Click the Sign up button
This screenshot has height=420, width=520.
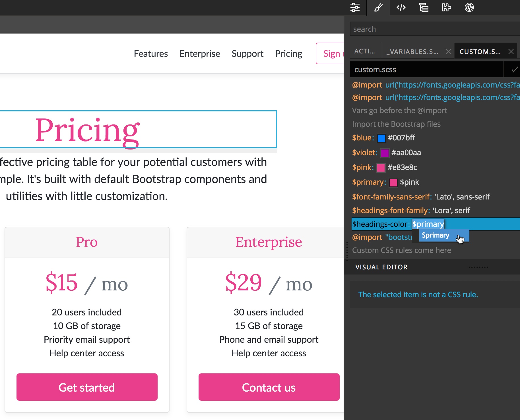tap(330, 53)
